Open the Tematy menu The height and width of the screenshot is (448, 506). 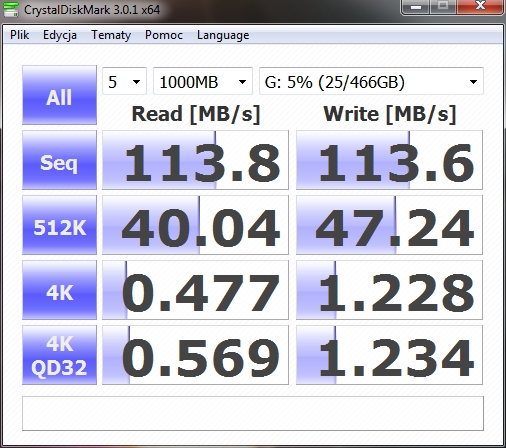pos(111,35)
